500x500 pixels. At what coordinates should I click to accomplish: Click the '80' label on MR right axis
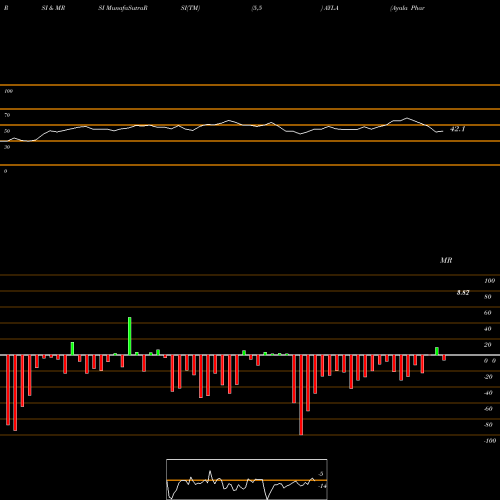pos(487,297)
